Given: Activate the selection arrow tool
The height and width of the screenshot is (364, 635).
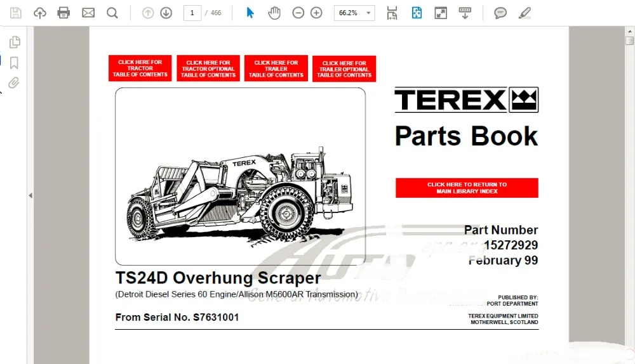Looking at the screenshot, I should click(250, 13).
